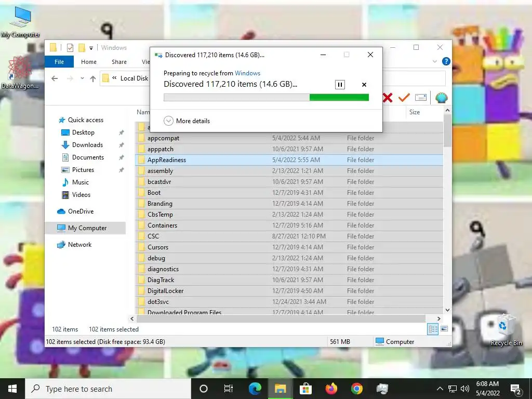The width and height of the screenshot is (532, 399).
Task: Click the Properties quick access toolbar icon
Action: (70, 48)
